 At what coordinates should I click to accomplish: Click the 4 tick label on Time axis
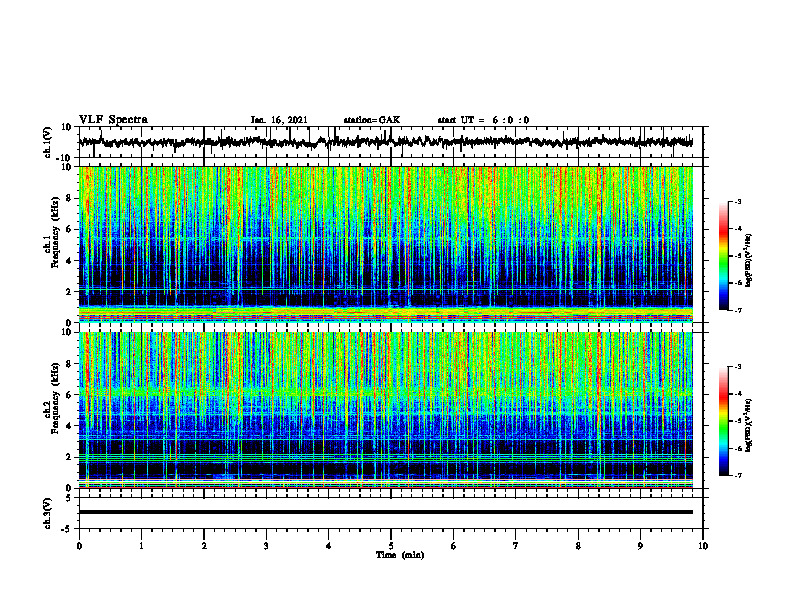[329, 546]
